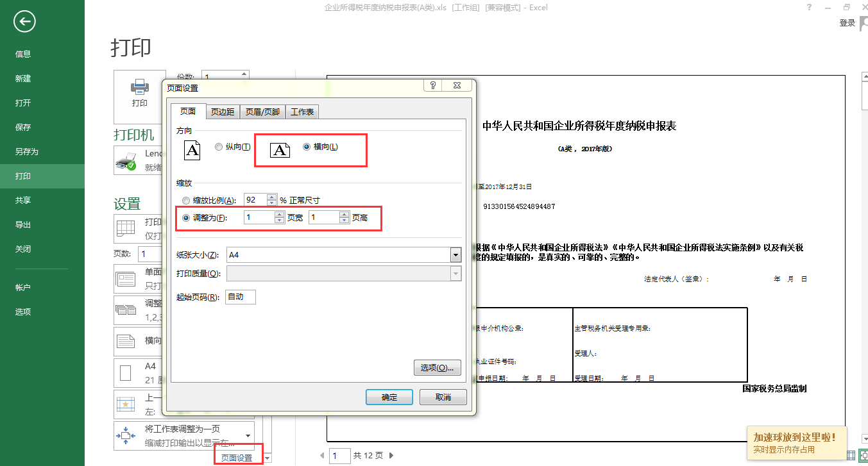Click the print active sheets grid icon
The width and height of the screenshot is (868, 466).
[125, 228]
